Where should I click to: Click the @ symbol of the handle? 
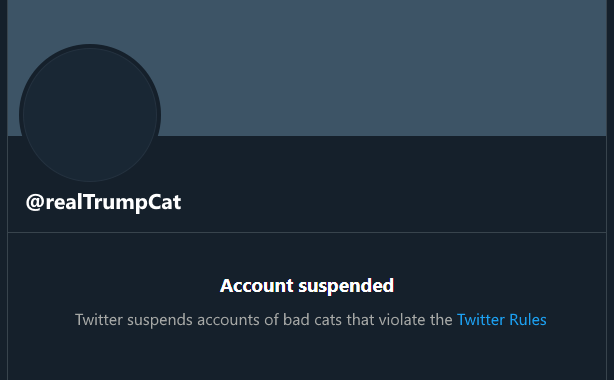point(35,203)
